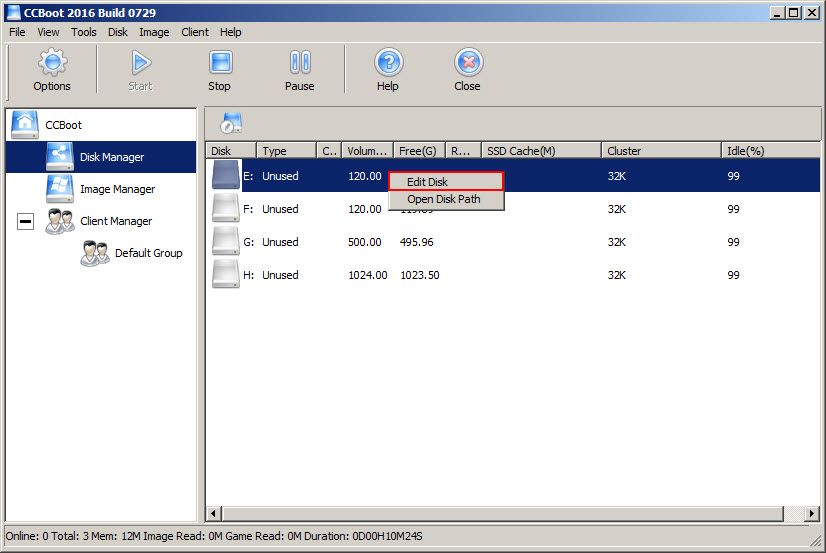Click Unused type in the F: row
This screenshot has height=553, width=826.
280,209
